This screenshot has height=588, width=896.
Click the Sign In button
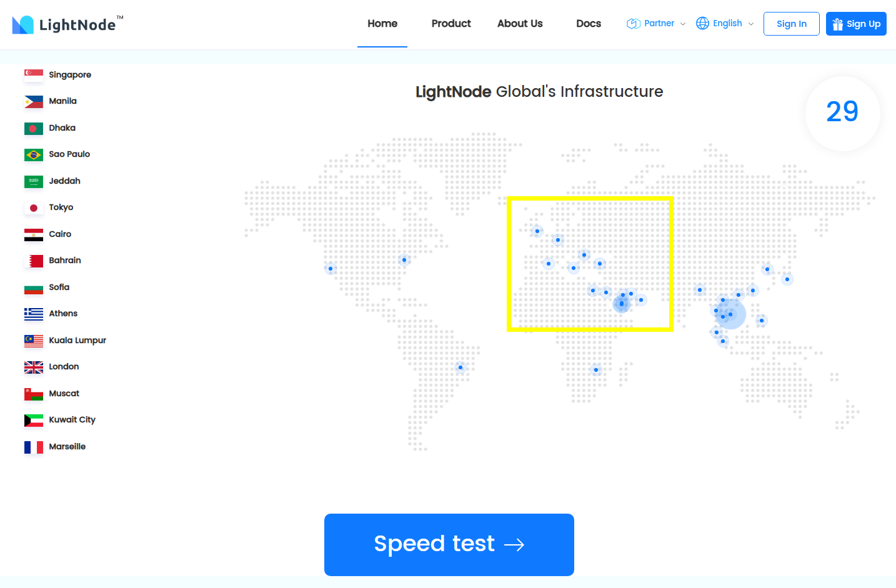pyautogui.click(x=791, y=23)
